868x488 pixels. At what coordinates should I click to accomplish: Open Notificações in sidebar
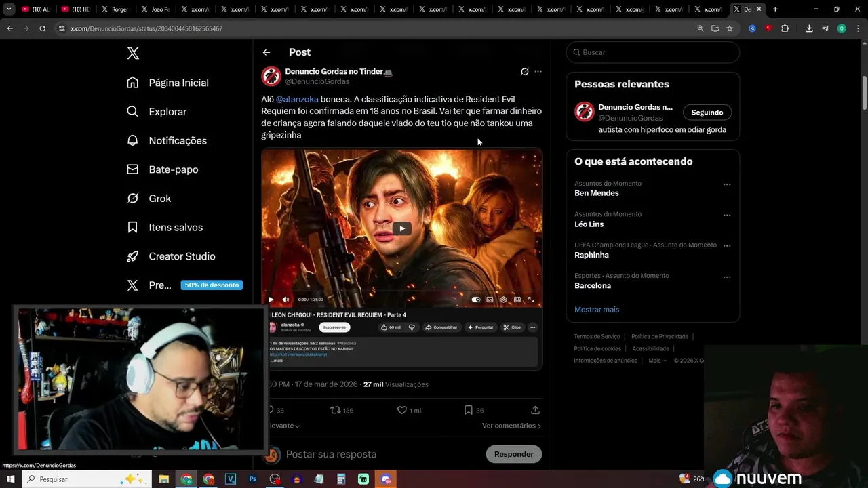click(167, 140)
